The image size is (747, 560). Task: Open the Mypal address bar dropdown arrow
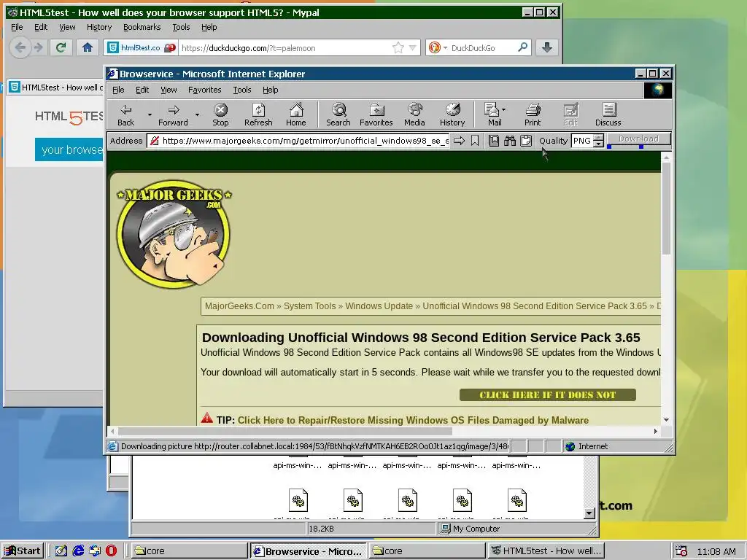413,47
